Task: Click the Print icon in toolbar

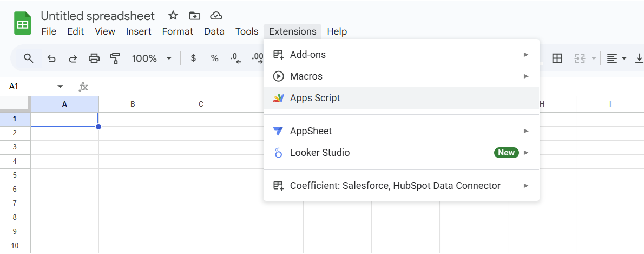Action: (94, 58)
